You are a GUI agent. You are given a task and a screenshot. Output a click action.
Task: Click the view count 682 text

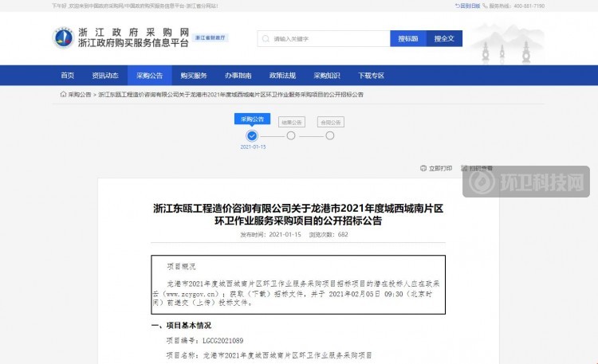coord(329,234)
